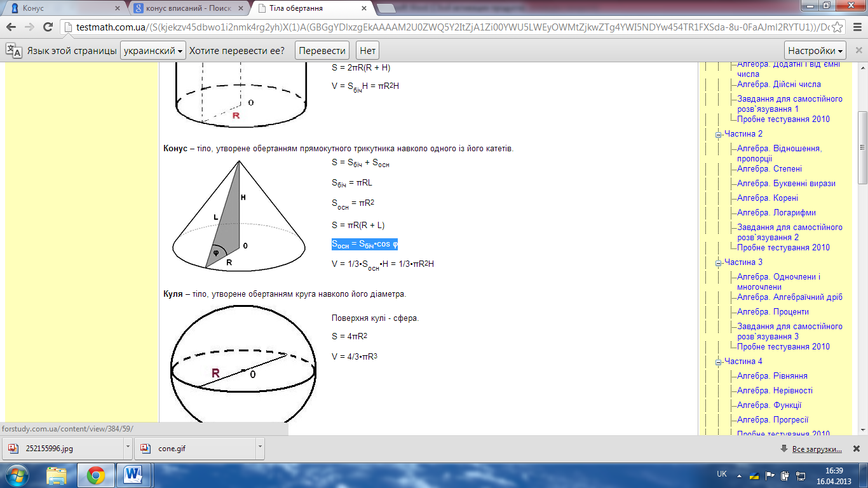Screen dimensions: 868x488
Task: Open "Алгебра. Функції" link
Action: point(769,405)
